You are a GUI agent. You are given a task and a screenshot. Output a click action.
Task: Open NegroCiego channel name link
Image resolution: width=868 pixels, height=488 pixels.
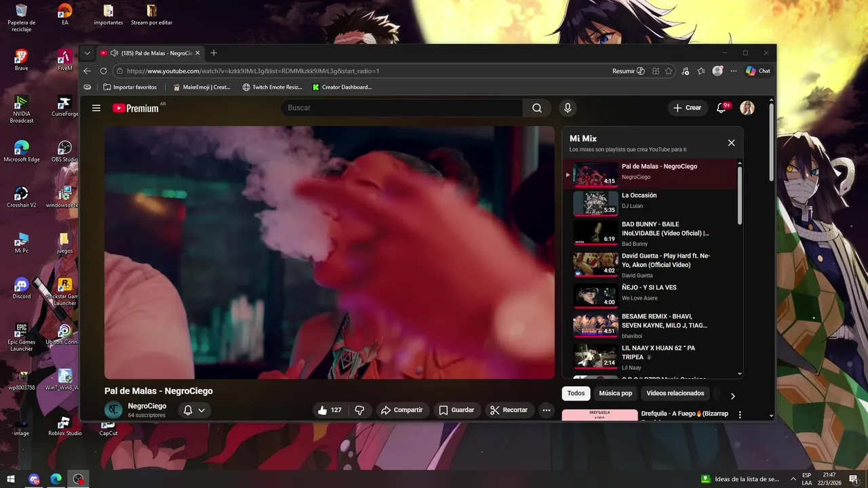pos(147,406)
